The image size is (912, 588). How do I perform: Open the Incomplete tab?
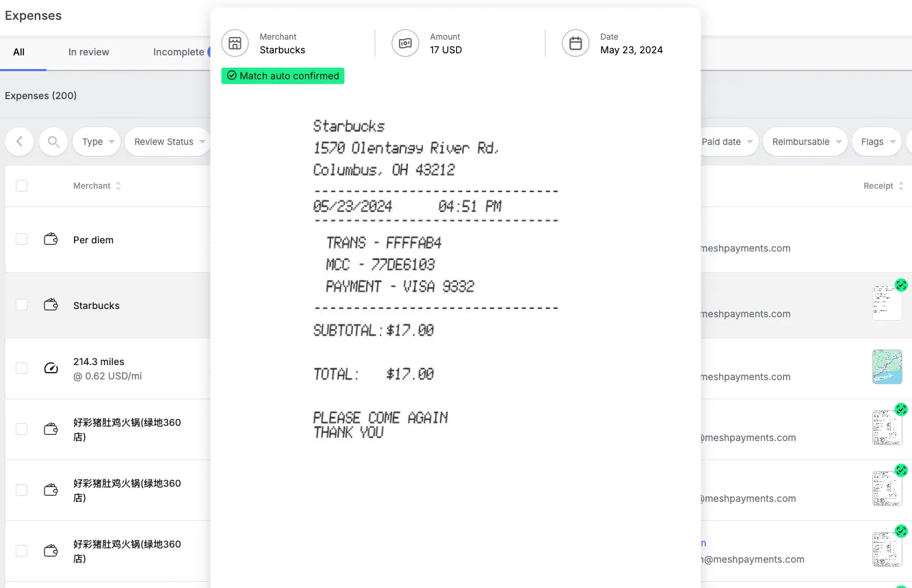click(179, 52)
